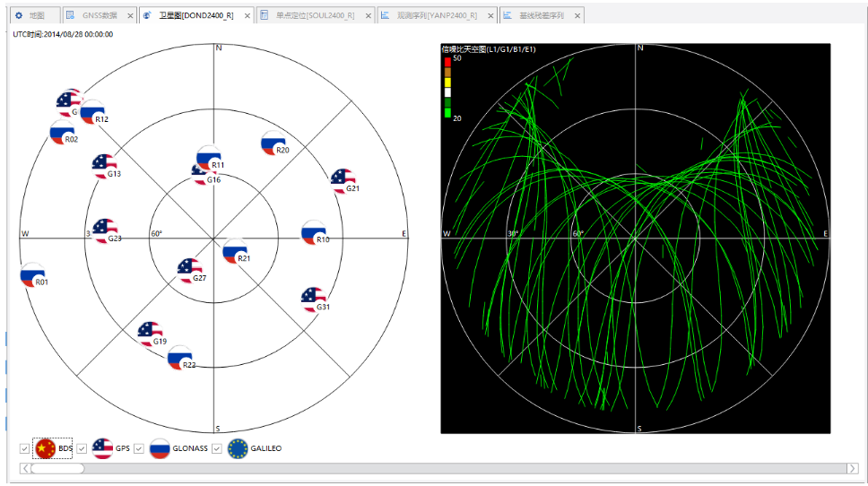Close the GNSS数据 tab

click(x=131, y=16)
